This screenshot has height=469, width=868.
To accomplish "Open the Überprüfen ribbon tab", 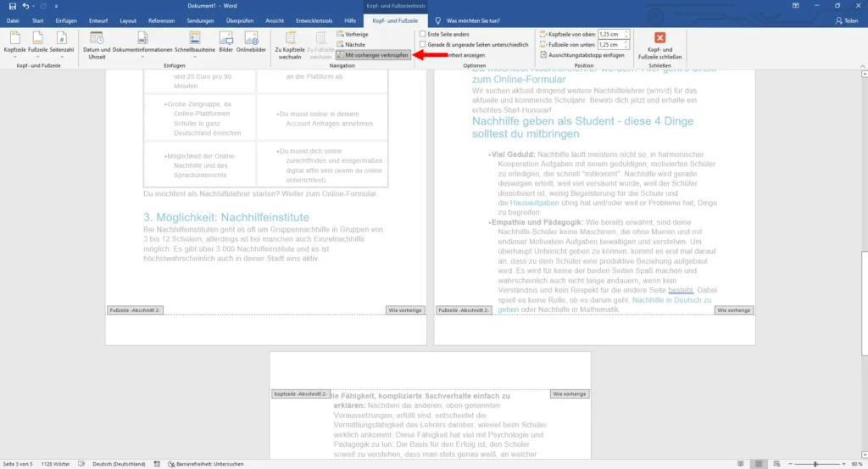I will click(x=240, y=20).
